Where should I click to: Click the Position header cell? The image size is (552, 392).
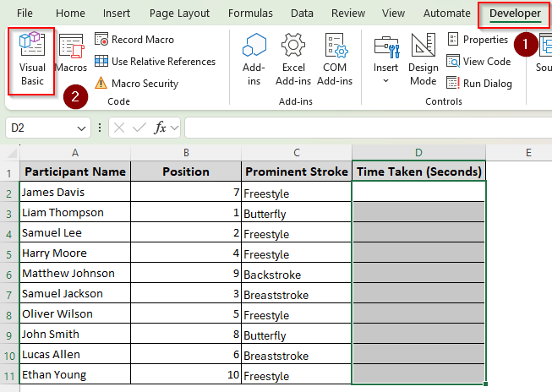pos(186,171)
